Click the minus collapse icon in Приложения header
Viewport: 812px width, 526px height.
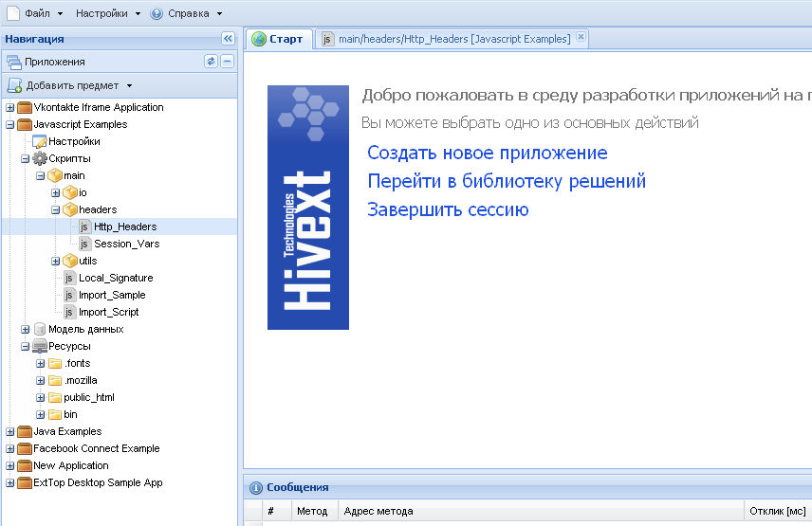pyautogui.click(x=228, y=61)
